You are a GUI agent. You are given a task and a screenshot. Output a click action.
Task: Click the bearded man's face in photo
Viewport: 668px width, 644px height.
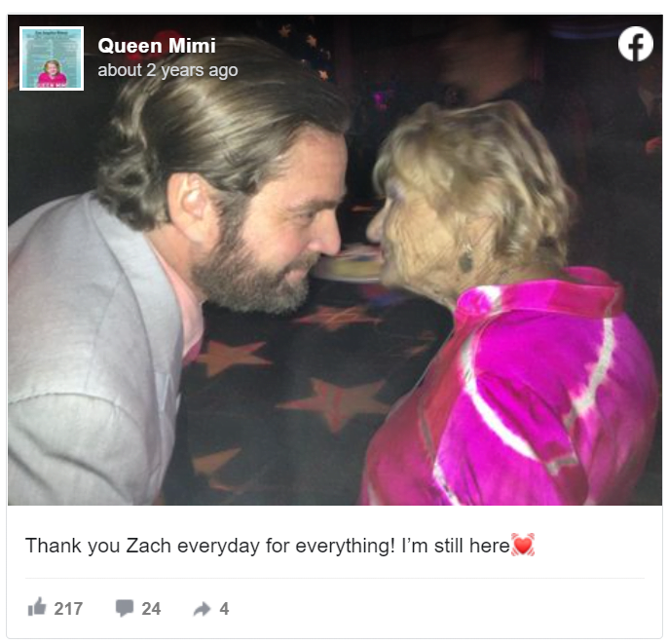point(273,230)
